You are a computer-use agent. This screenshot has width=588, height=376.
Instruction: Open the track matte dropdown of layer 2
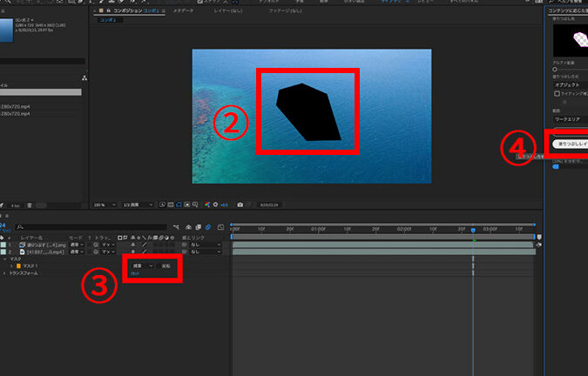tap(109, 252)
